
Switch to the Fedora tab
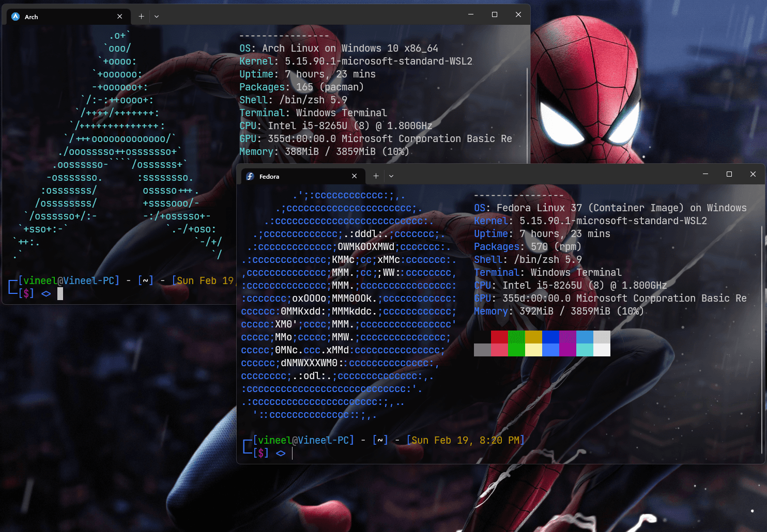(269, 177)
